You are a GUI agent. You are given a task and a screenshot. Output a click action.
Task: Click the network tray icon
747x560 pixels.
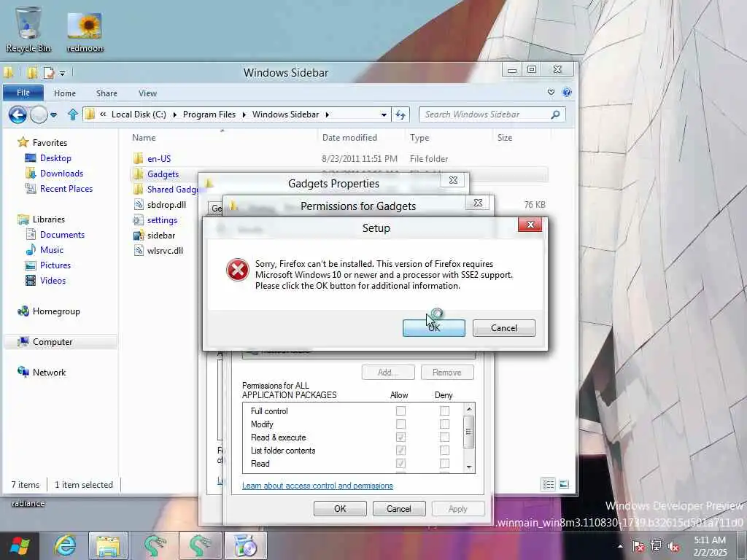[x=656, y=546]
